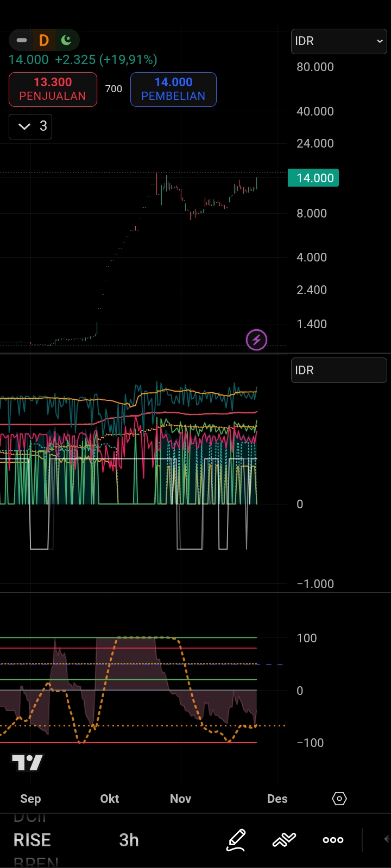This screenshot has width=391, height=868.
Task: Tap the arrow at bottom-right toolbar edge
Action: point(386,839)
